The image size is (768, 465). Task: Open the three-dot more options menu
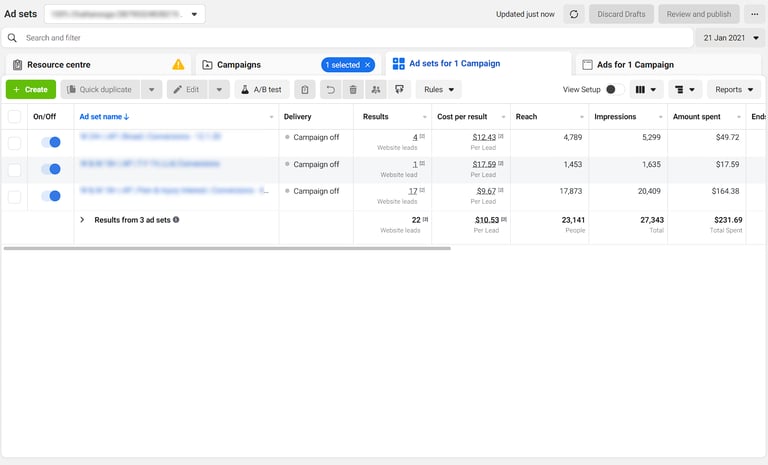click(x=754, y=14)
